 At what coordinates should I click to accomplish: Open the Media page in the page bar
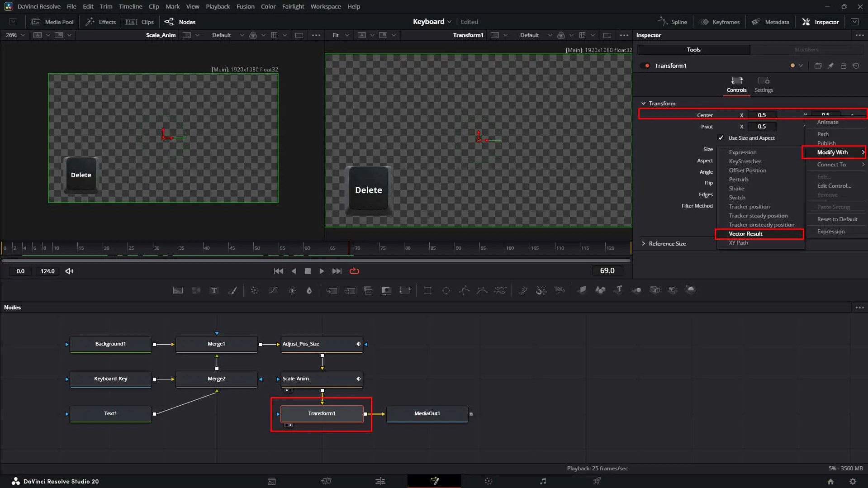[271, 481]
